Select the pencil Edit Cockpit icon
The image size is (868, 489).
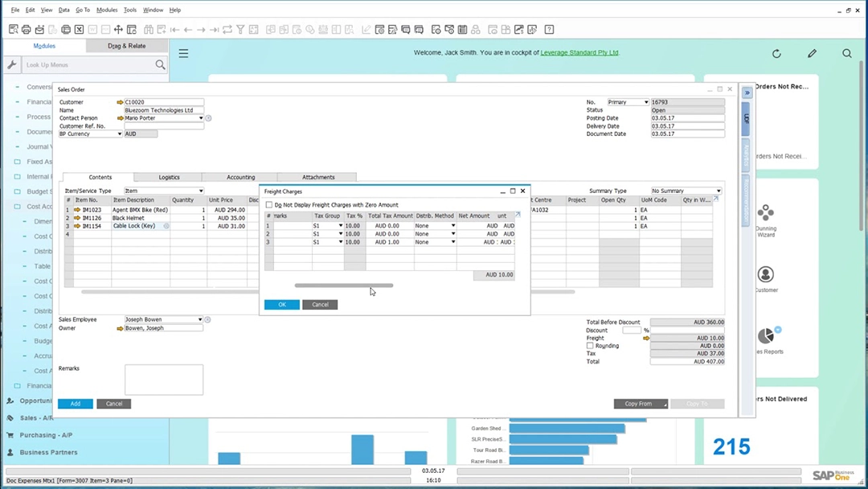coord(812,53)
